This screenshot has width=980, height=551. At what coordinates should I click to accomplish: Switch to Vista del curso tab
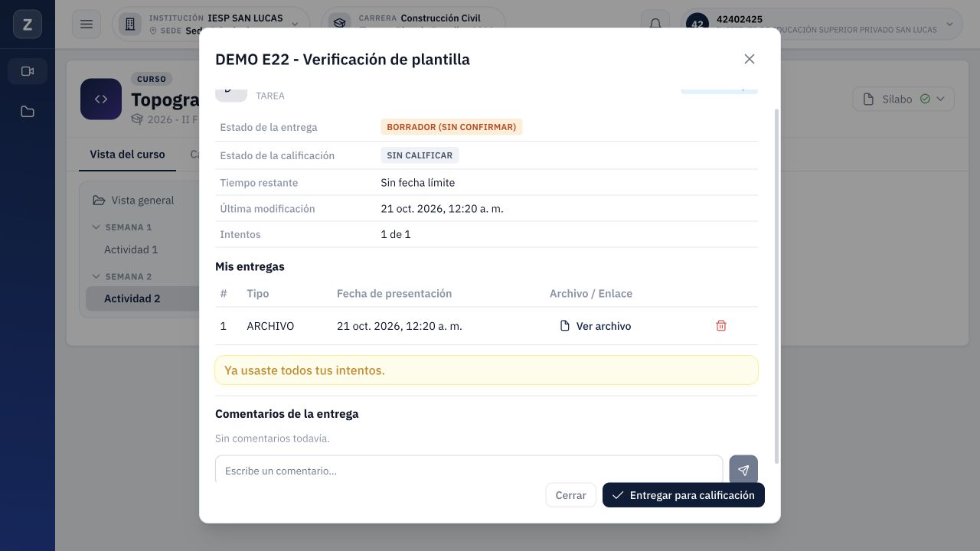[127, 155]
